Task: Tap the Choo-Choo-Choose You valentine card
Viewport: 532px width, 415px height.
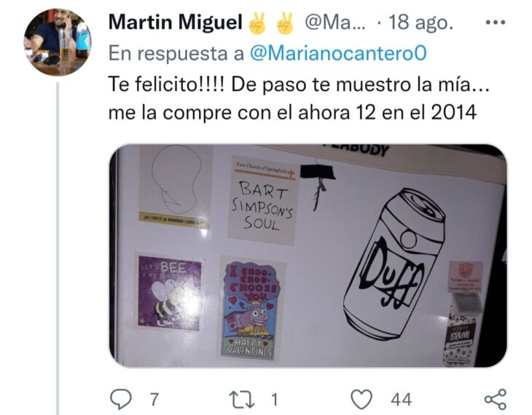Action: [x=251, y=309]
